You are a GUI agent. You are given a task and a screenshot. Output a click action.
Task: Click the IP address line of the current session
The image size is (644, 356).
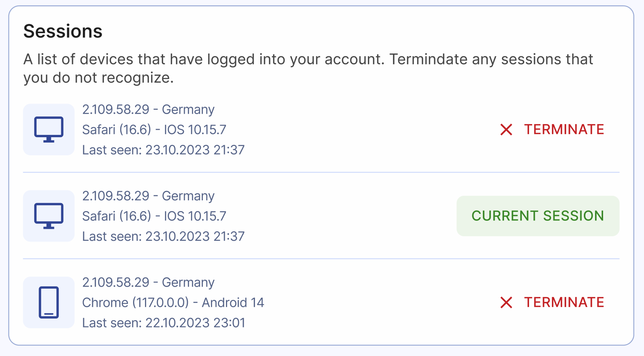click(148, 196)
